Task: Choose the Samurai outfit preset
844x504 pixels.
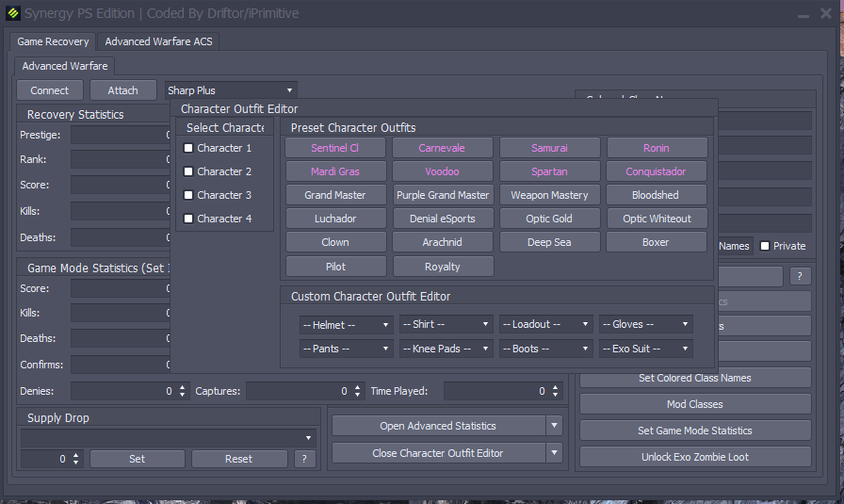Action: (x=549, y=148)
